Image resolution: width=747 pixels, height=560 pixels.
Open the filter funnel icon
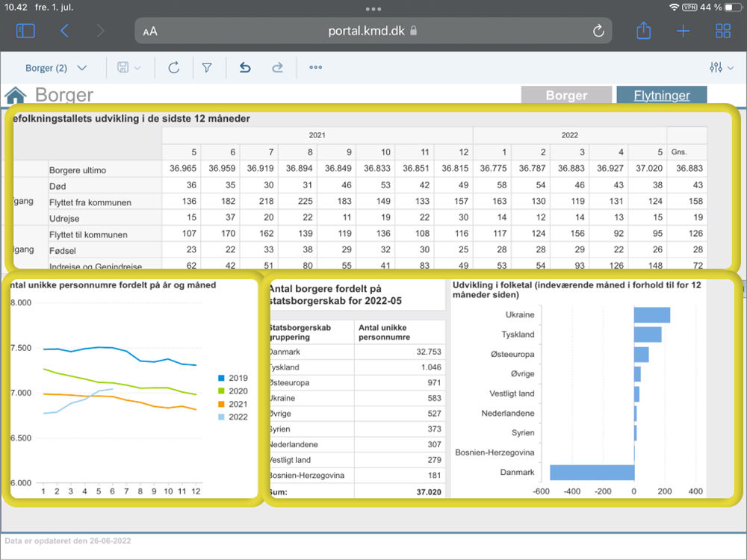207,68
